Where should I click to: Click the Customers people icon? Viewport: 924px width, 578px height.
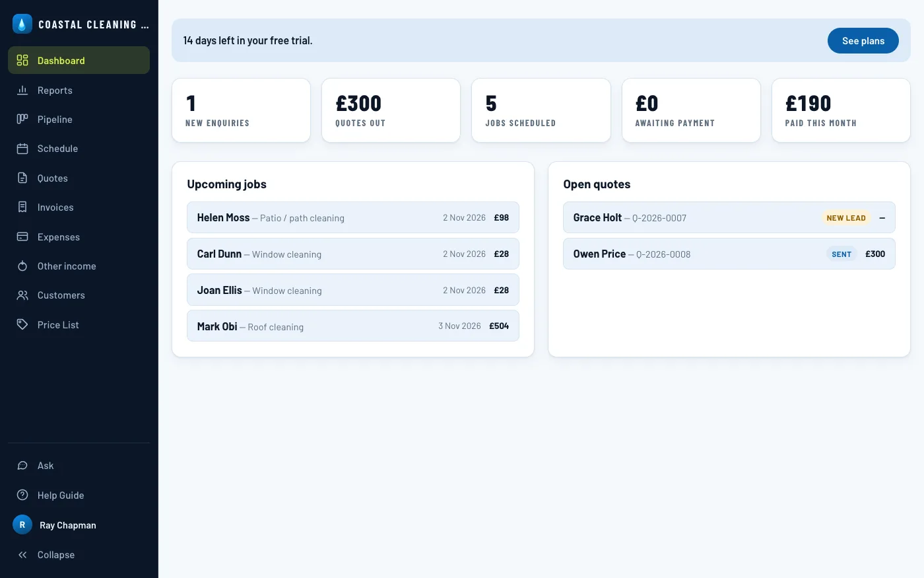[22, 295]
